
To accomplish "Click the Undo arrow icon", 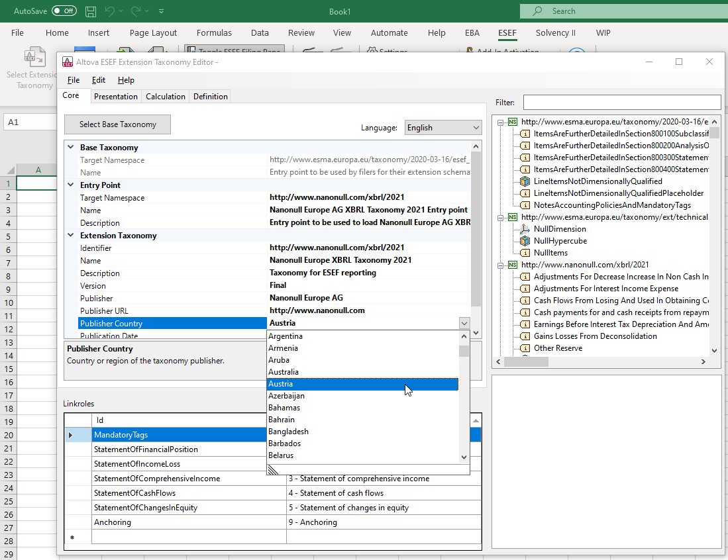I will pos(111,11).
